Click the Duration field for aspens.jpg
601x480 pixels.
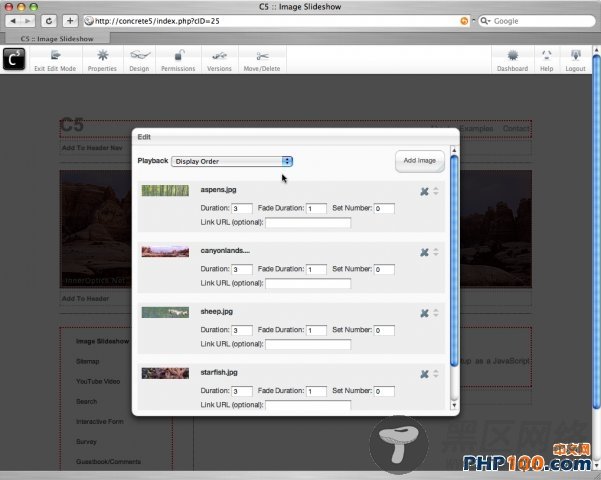coord(241,209)
